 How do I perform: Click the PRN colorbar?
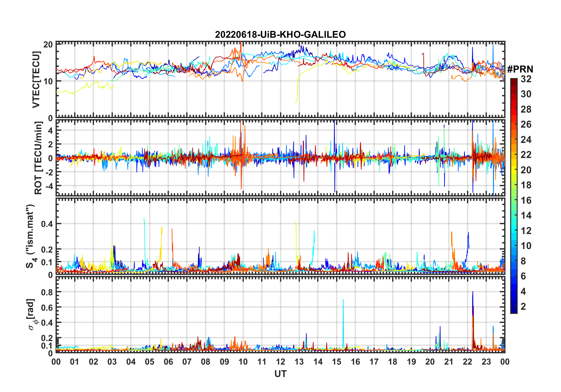(x=514, y=196)
